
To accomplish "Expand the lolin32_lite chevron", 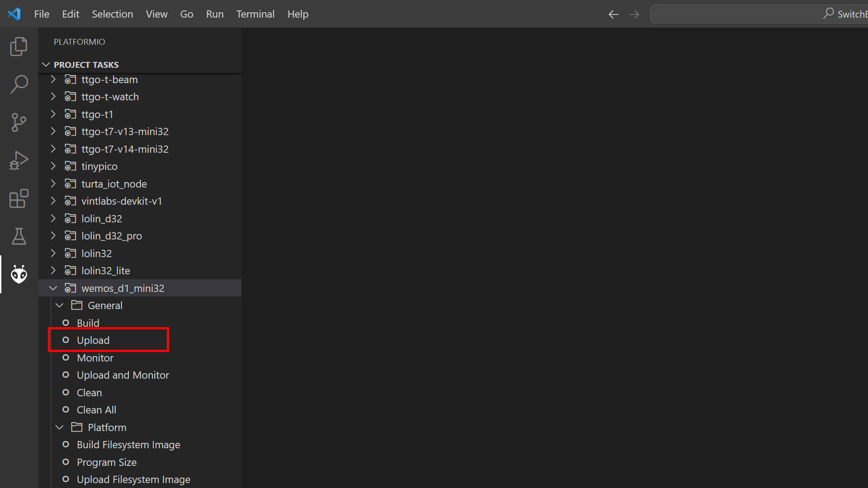I will 53,270.
